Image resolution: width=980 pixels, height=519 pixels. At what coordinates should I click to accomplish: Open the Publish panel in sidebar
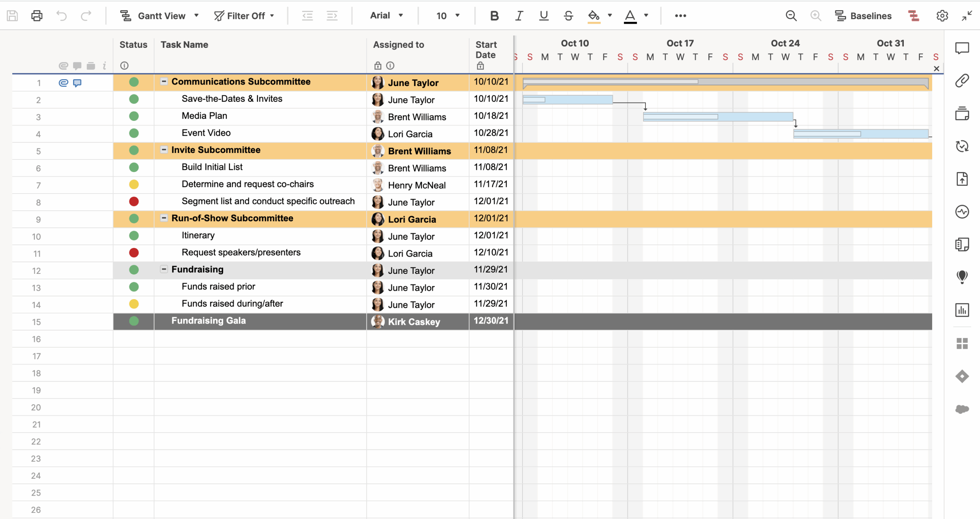tap(963, 179)
